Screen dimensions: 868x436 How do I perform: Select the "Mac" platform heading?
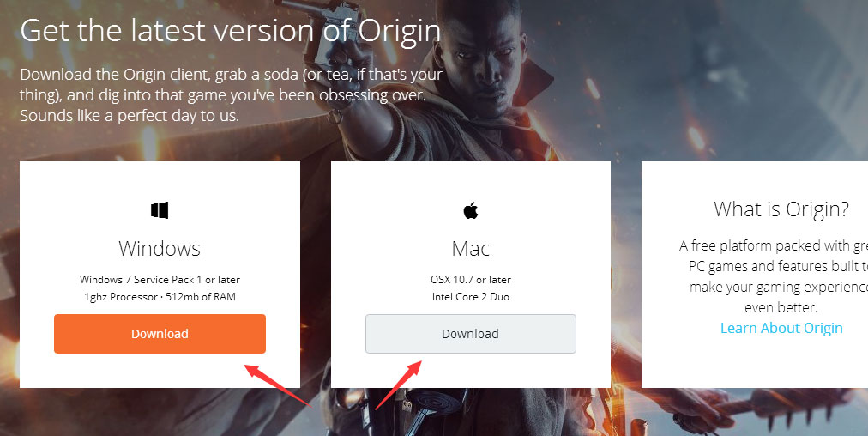[471, 249]
